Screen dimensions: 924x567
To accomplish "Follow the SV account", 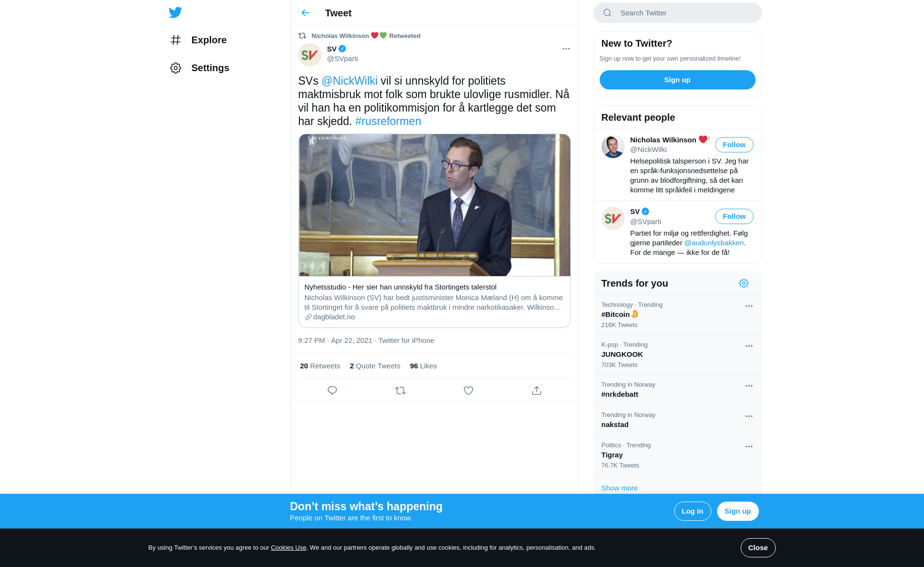I will [734, 216].
